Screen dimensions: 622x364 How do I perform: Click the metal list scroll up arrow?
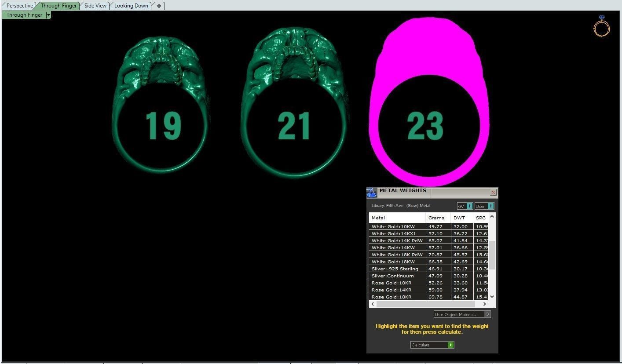pyautogui.click(x=492, y=216)
